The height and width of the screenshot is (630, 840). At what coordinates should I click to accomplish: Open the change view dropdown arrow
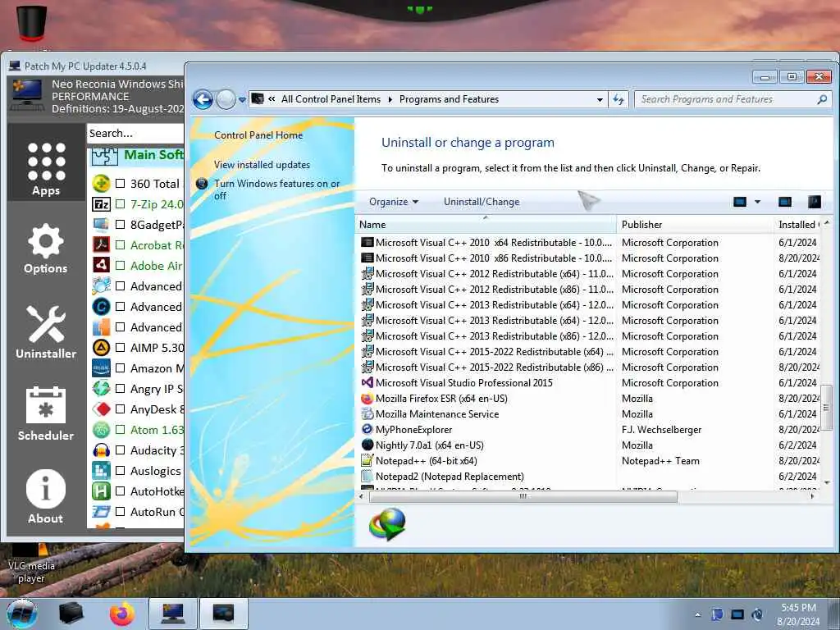757,202
